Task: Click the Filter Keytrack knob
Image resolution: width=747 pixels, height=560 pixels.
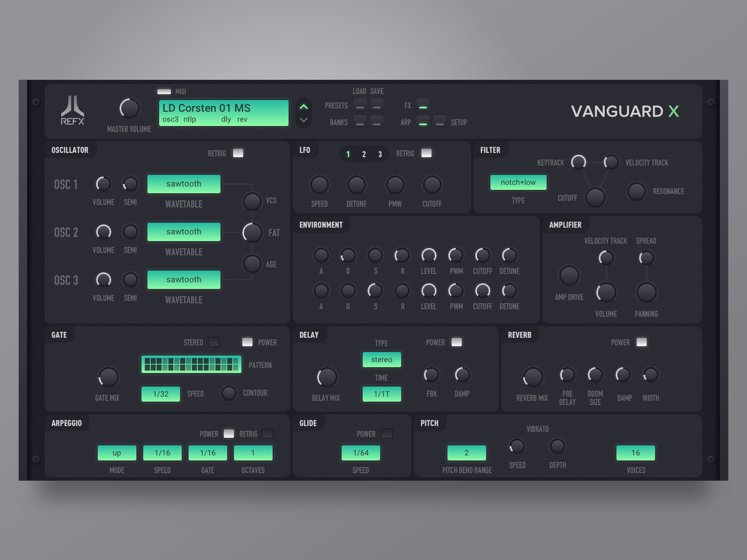Action: pyautogui.click(x=578, y=162)
